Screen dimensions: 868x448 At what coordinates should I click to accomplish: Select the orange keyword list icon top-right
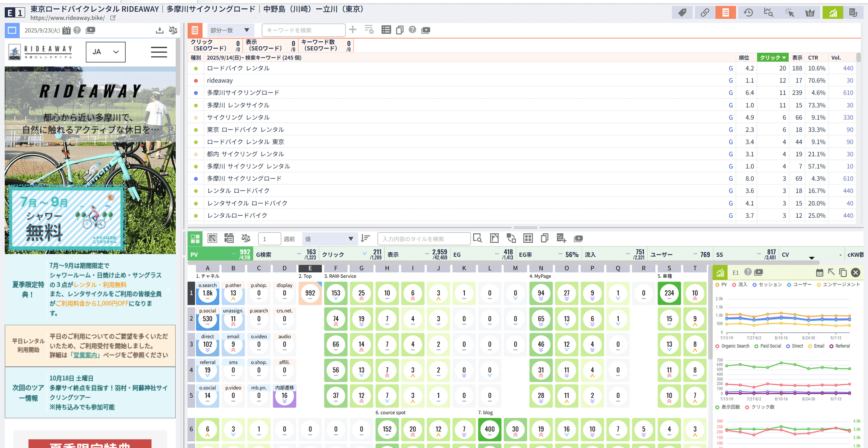pyautogui.click(x=726, y=13)
